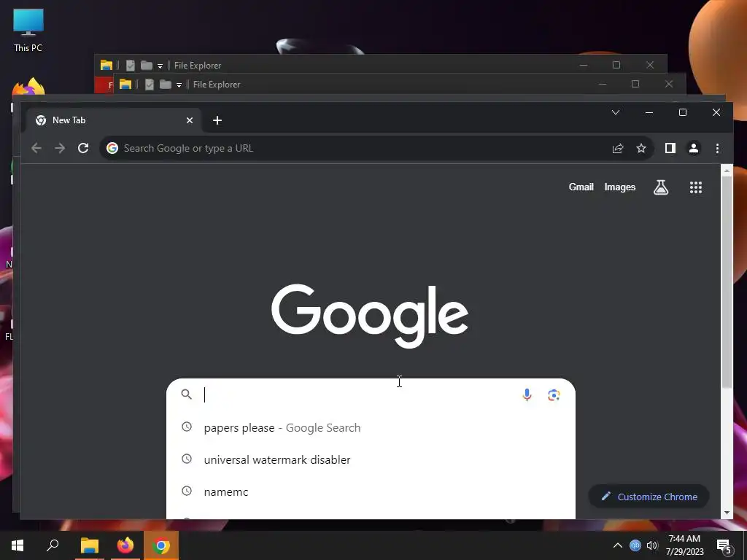This screenshot has height=560, width=747.
Task: Close the New Tab tab
Action: (190, 120)
